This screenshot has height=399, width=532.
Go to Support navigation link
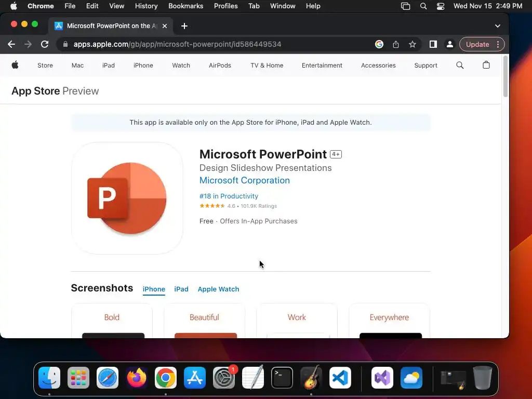[x=426, y=65]
